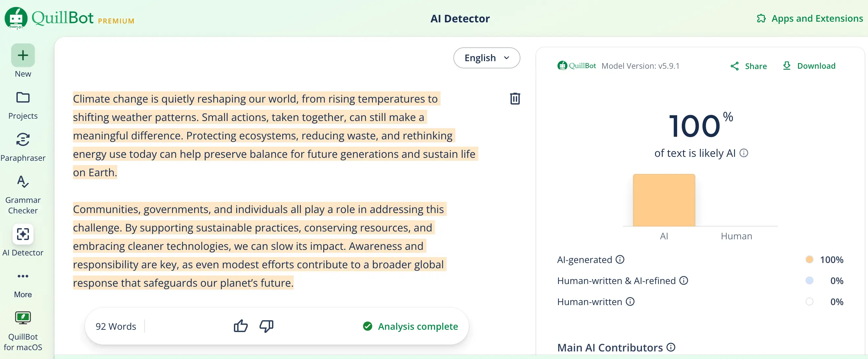The image size is (868, 359).
Task: Click the Model Version: v5.9.1 text
Action: [640, 66]
